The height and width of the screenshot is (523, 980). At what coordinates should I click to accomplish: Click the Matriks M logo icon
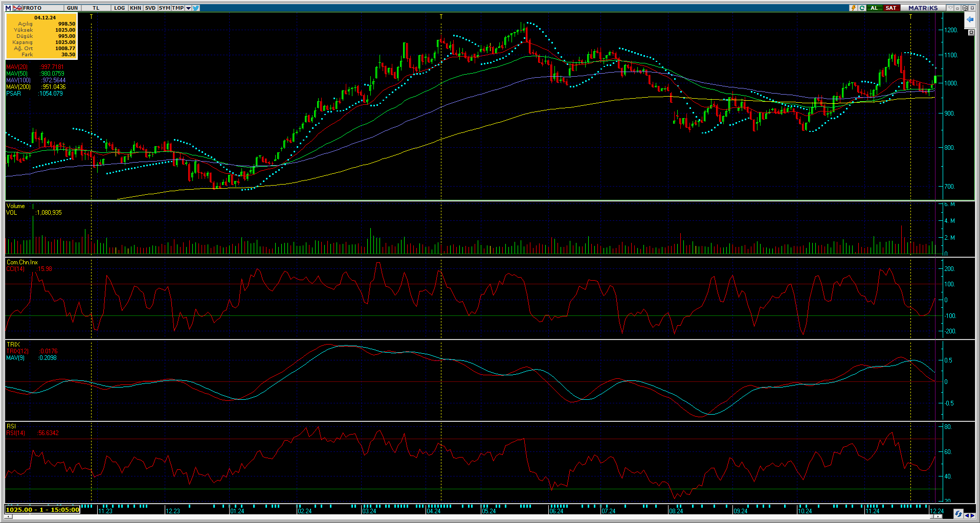pyautogui.click(x=8, y=8)
